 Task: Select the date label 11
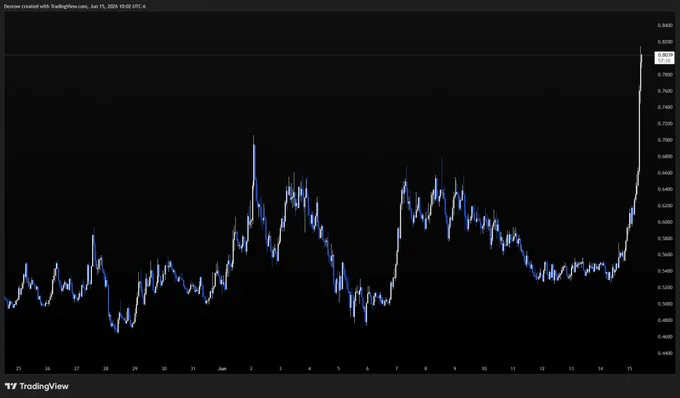pos(513,369)
